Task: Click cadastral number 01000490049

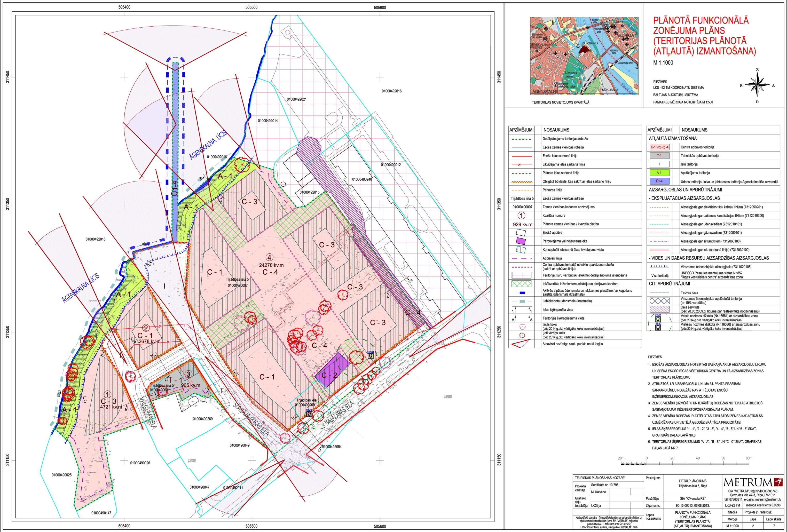Action: (239, 445)
